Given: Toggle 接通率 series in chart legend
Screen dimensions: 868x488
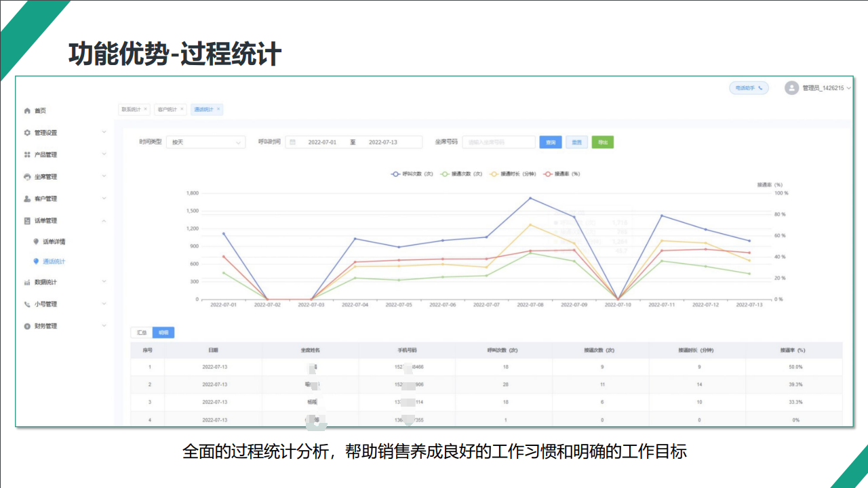Looking at the screenshot, I should click(562, 174).
